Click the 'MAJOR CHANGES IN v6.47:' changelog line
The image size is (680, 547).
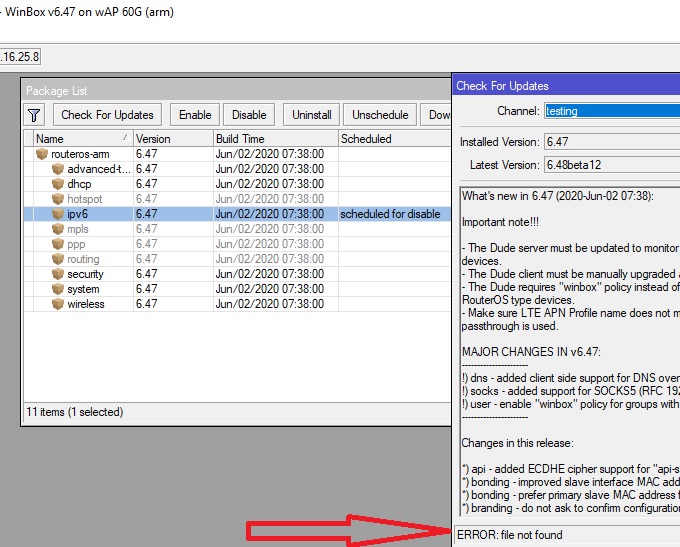531,352
